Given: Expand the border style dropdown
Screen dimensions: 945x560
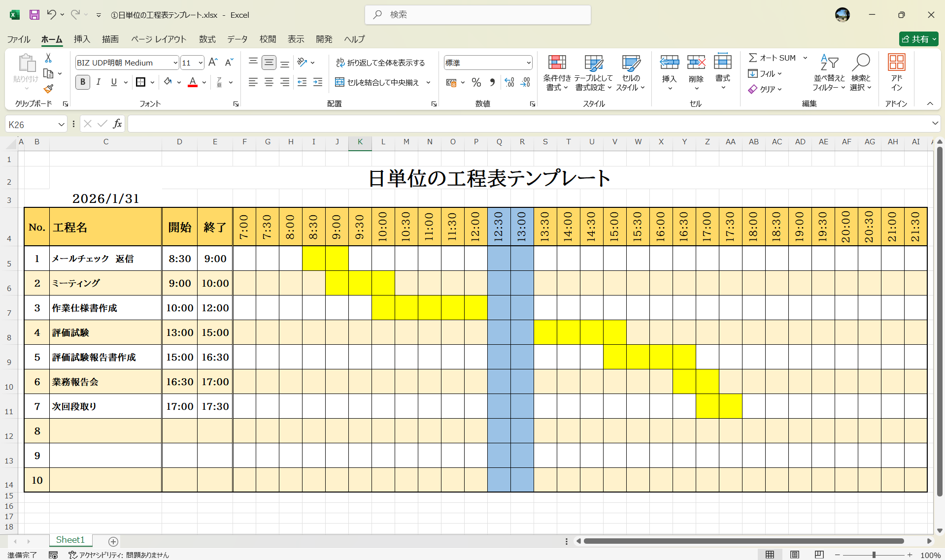Looking at the screenshot, I should [152, 82].
